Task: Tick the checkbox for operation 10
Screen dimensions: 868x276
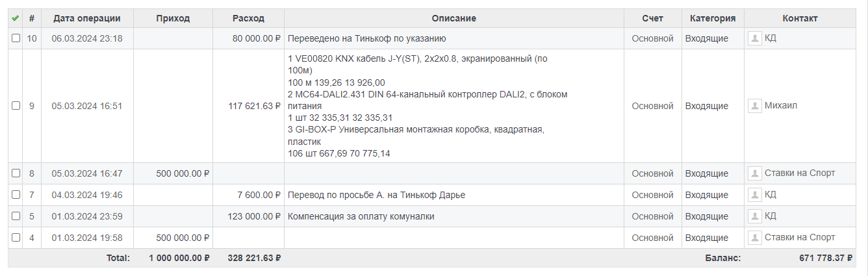Action: (x=16, y=38)
